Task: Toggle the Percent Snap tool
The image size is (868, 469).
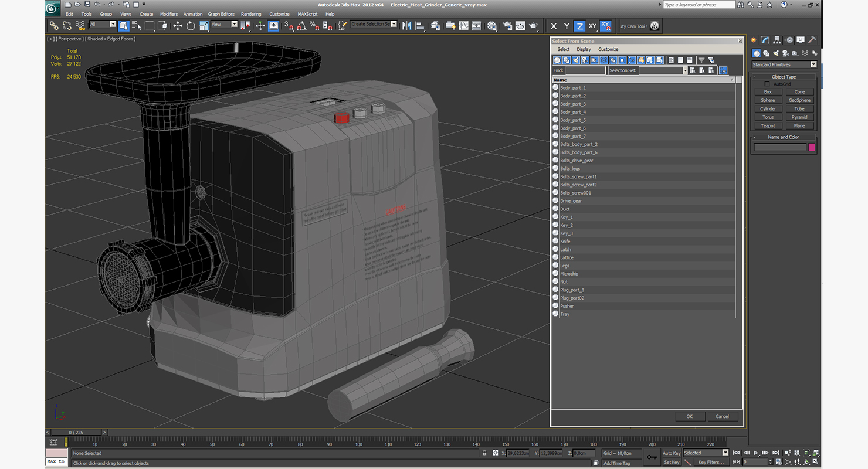Action: [x=314, y=25]
